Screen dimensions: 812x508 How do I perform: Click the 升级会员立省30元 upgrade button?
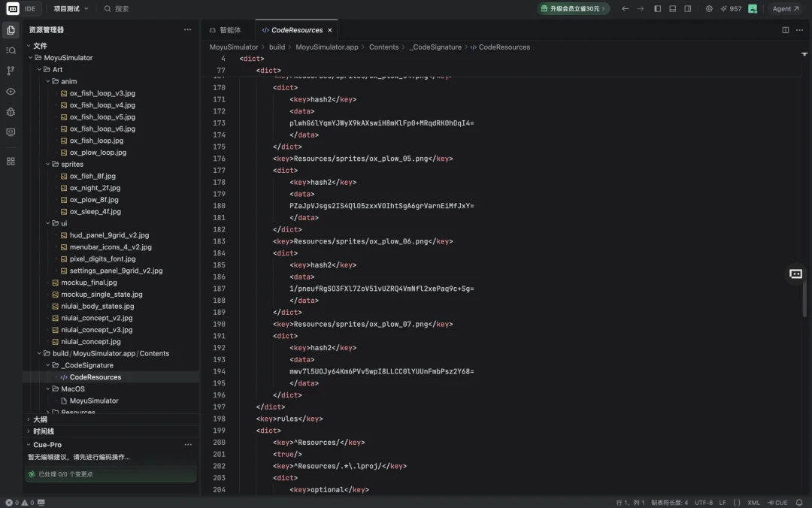(x=573, y=9)
